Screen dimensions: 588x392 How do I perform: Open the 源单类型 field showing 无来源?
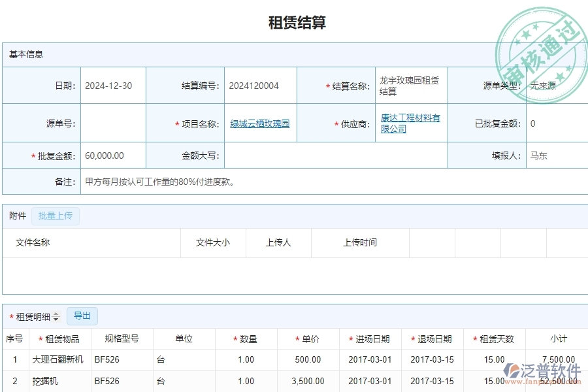555,86
